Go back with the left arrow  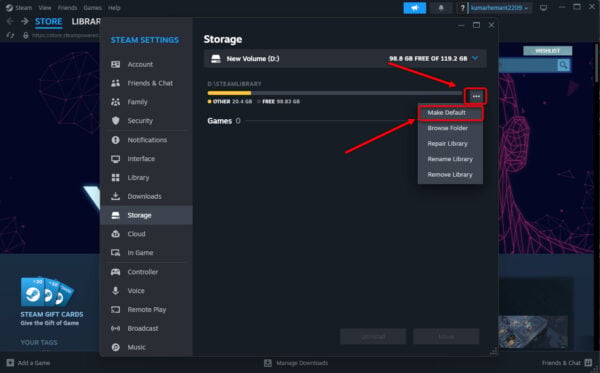pyautogui.click(x=10, y=21)
